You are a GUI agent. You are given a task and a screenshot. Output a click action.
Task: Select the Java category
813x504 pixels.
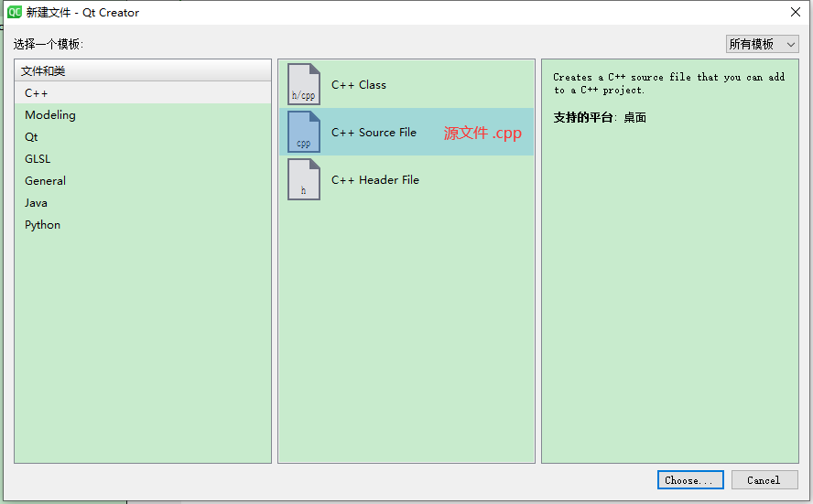tap(143, 203)
